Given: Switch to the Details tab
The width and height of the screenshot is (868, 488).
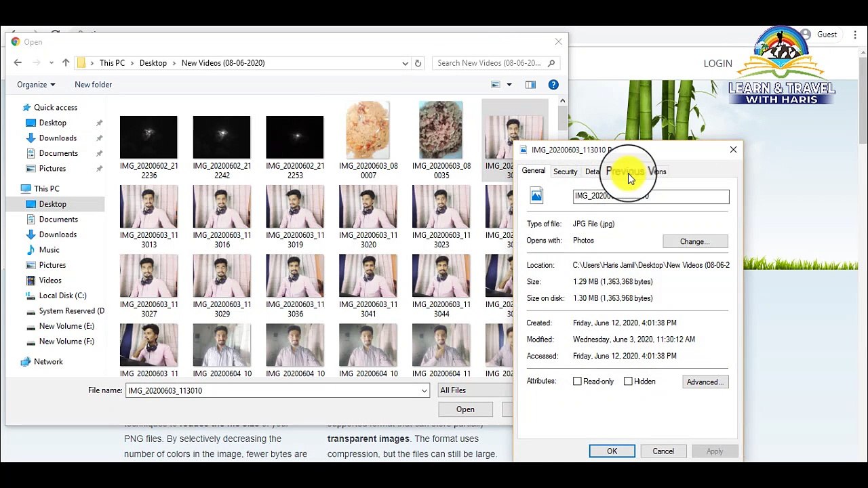Looking at the screenshot, I should click(x=593, y=172).
